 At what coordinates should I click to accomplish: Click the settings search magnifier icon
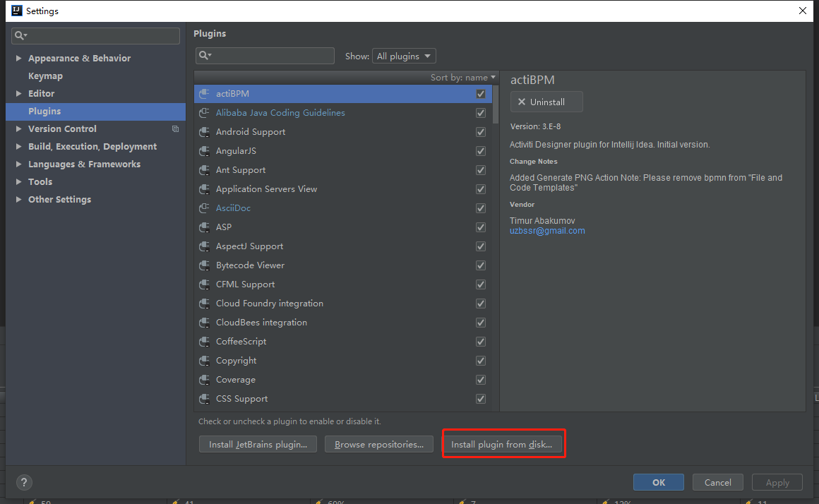tap(20, 35)
